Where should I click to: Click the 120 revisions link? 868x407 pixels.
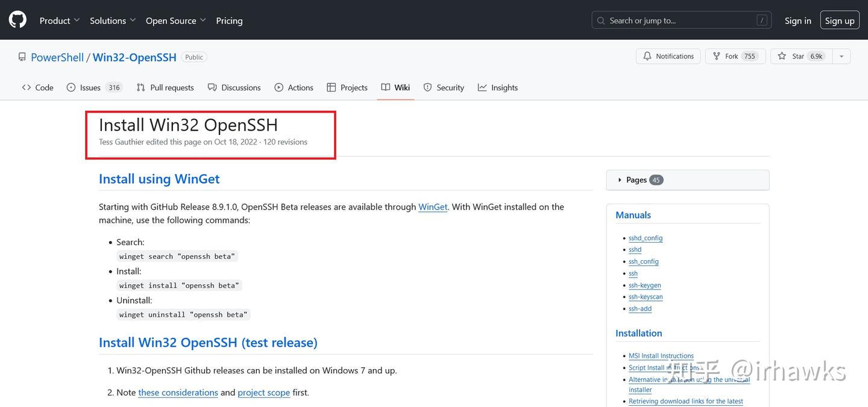tap(285, 142)
